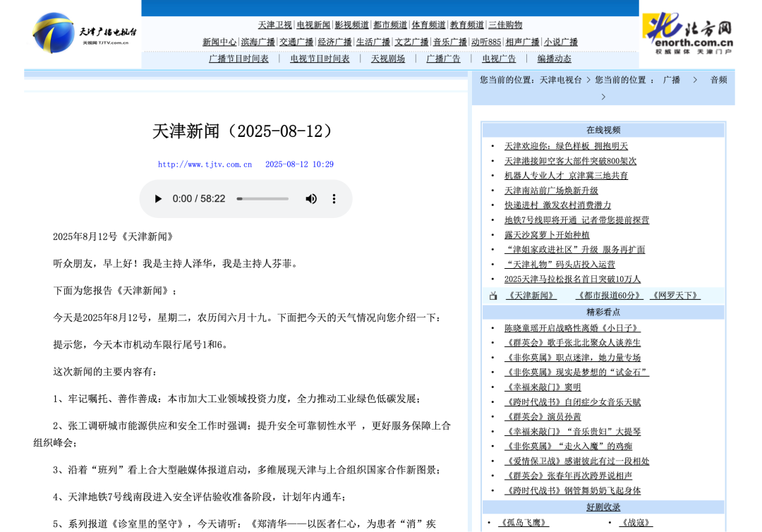This screenshot has width=762, height=532.
Task: Play the 天津新闻 audio
Action: click(x=158, y=199)
